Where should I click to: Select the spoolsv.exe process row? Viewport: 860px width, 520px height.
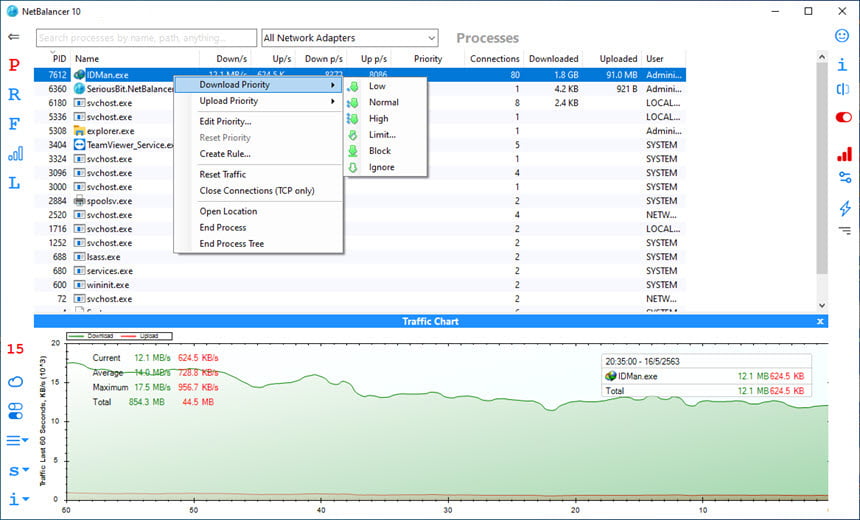point(360,201)
